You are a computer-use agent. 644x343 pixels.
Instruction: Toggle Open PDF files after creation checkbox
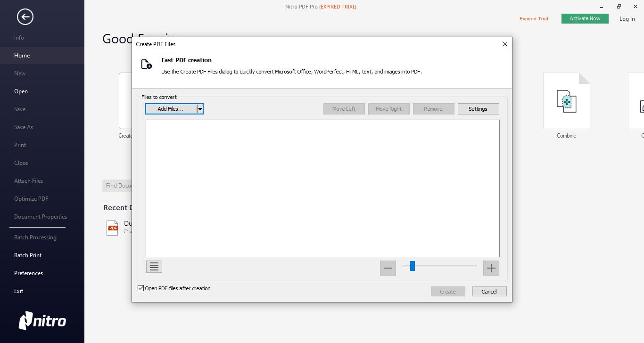point(140,288)
